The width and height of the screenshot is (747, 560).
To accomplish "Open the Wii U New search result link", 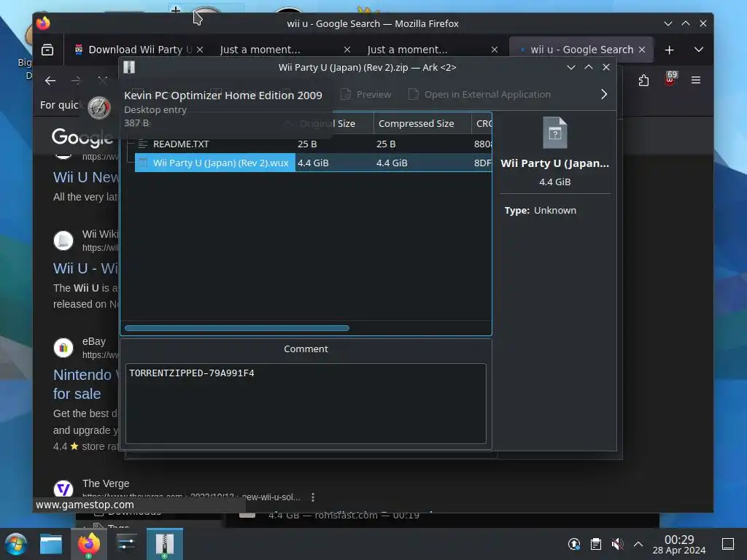I will [x=86, y=177].
